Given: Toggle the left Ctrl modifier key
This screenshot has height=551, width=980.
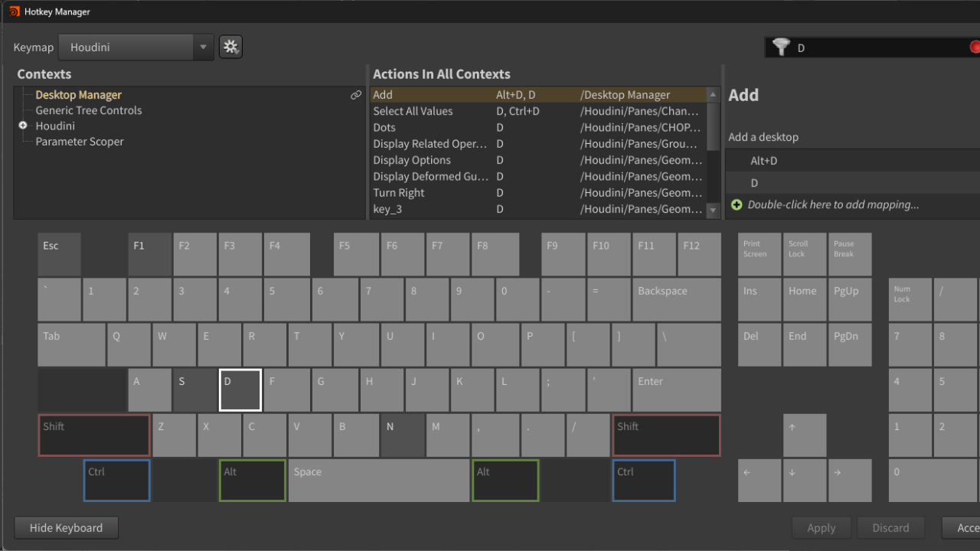Looking at the screenshot, I should (x=117, y=481).
